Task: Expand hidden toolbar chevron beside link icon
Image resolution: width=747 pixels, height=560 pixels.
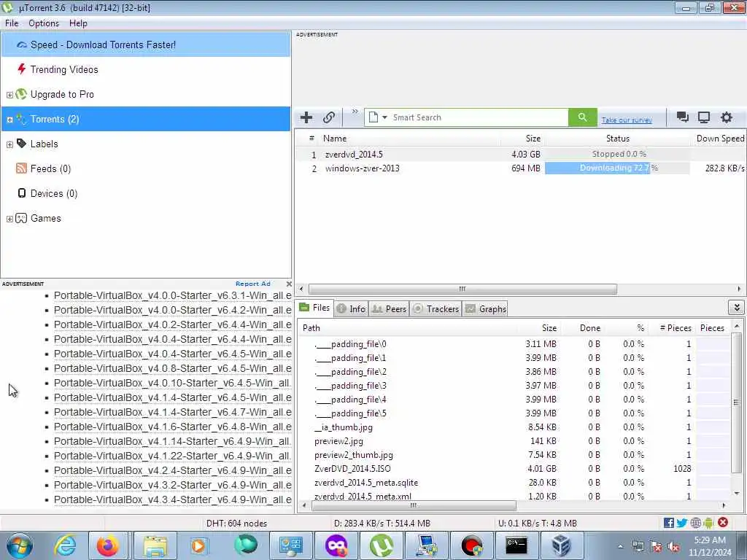Action: [355, 112]
